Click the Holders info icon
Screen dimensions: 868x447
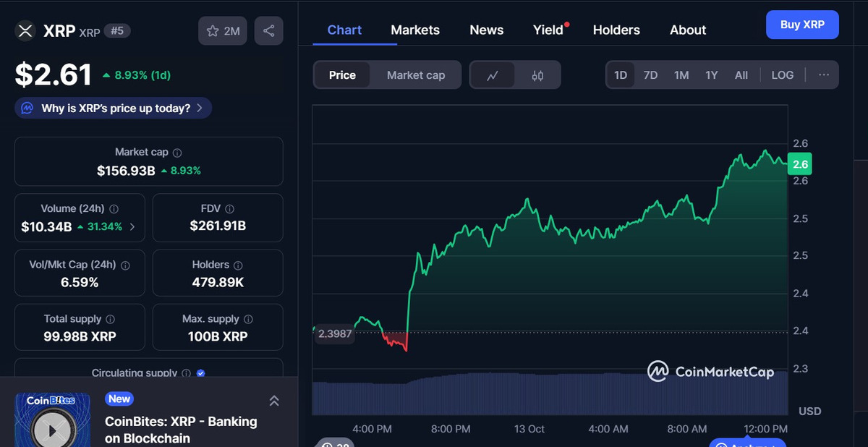click(238, 265)
